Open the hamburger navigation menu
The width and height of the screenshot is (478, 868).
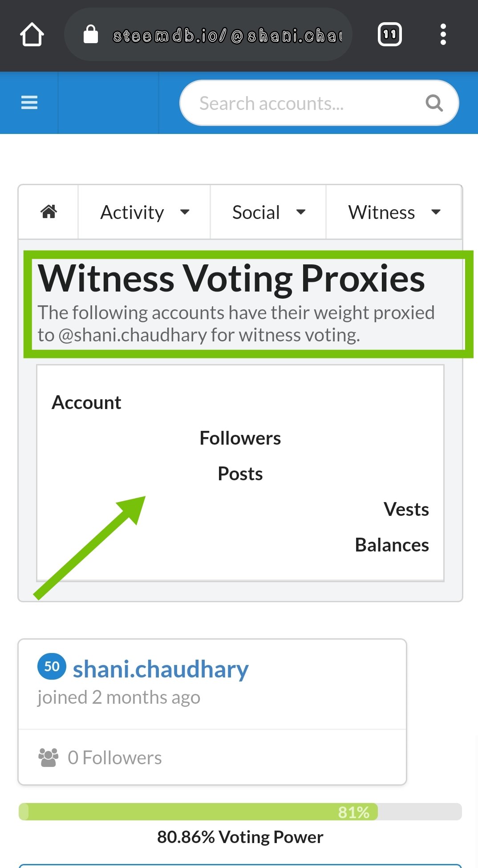pos(29,103)
